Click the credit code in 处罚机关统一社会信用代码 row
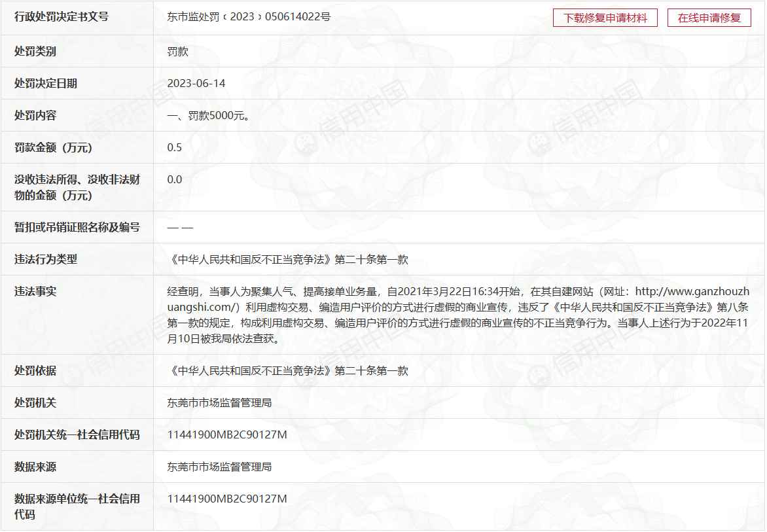The height and width of the screenshot is (532, 767). click(x=227, y=435)
